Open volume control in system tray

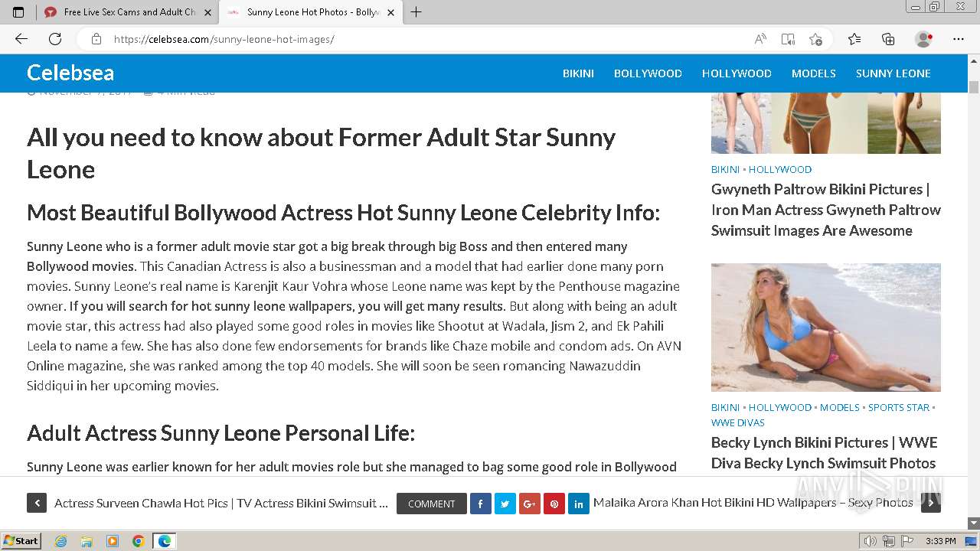point(871,541)
